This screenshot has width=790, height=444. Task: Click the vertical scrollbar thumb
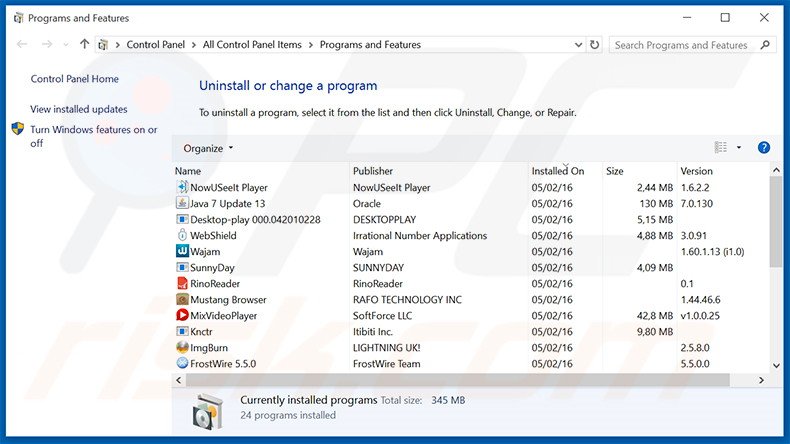click(776, 222)
